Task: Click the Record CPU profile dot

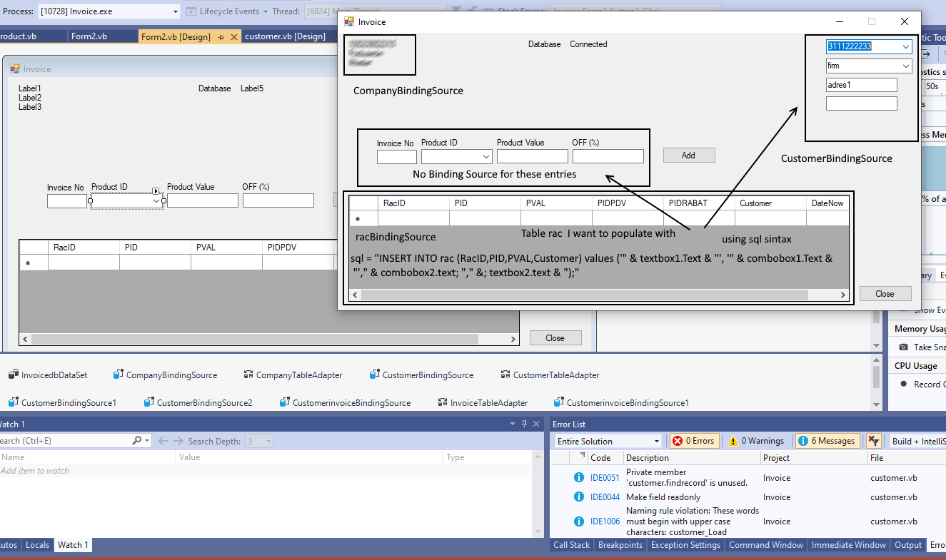Action: pos(904,384)
